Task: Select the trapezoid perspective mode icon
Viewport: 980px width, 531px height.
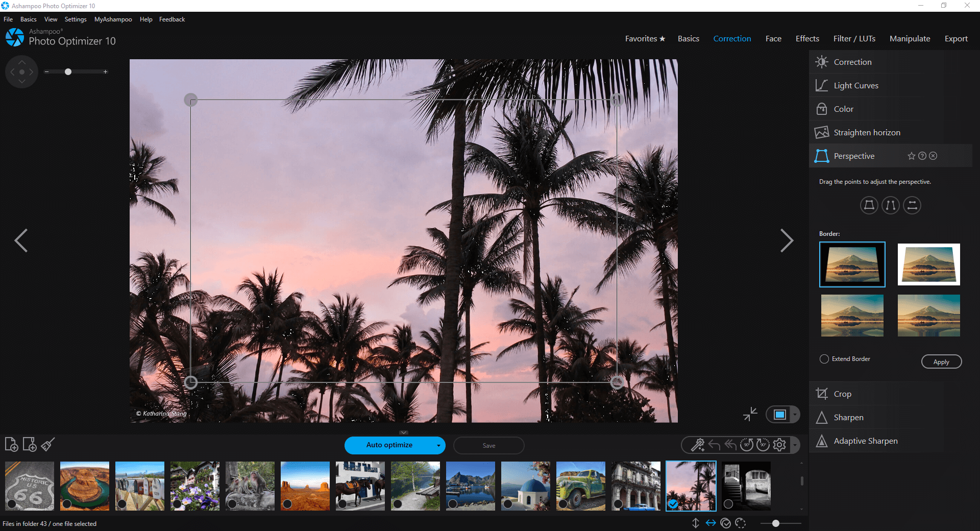Action: coord(869,205)
